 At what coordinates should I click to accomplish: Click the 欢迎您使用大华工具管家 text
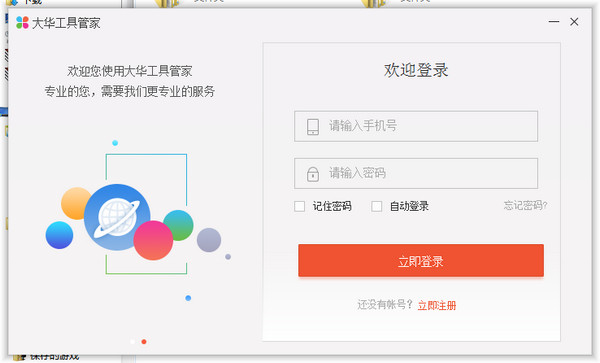click(x=130, y=71)
